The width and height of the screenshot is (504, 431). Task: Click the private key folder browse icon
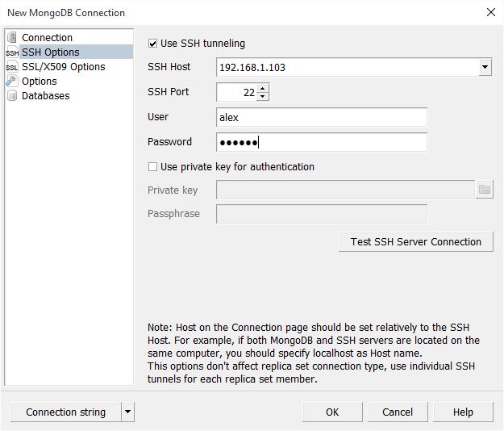pos(485,190)
